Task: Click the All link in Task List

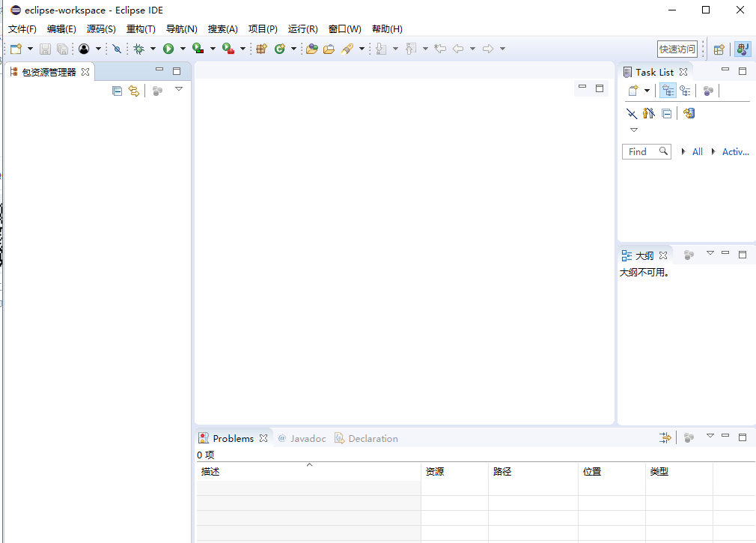Action: coord(697,151)
